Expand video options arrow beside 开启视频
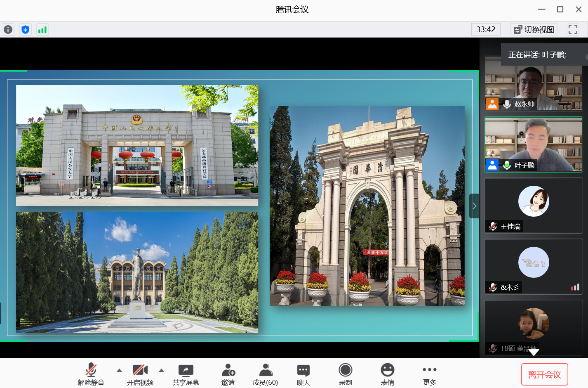Screen dimensions: 588x388 161,370
